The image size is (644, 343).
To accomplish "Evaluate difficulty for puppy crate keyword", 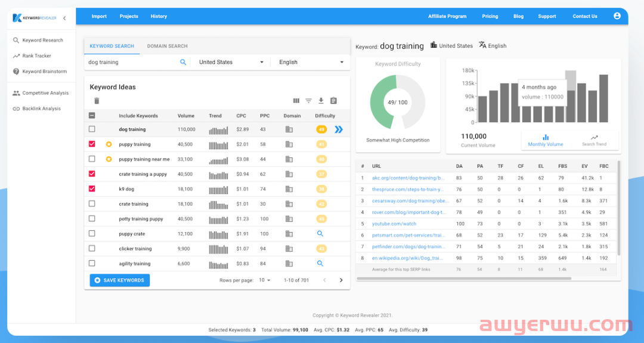I will pyautogui.click(x=320, y=234).
